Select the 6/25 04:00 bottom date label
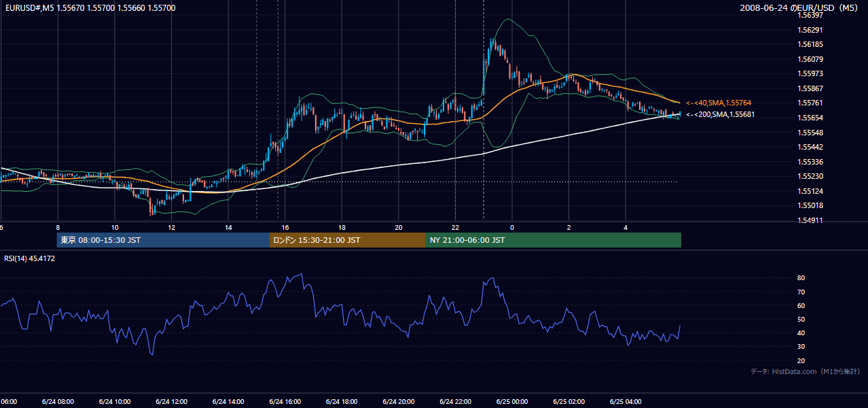The height and width of the screenshot is (408, 868). (626, 402)
